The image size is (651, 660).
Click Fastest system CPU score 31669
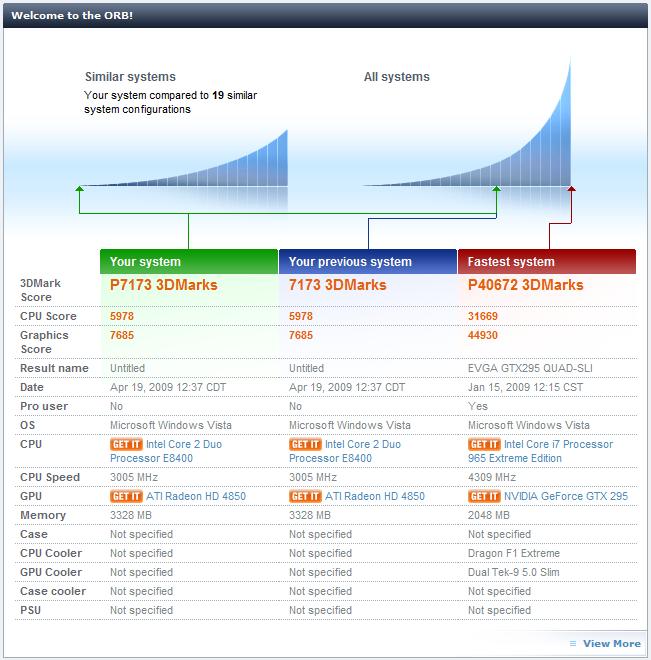click(x=483, y=316)
